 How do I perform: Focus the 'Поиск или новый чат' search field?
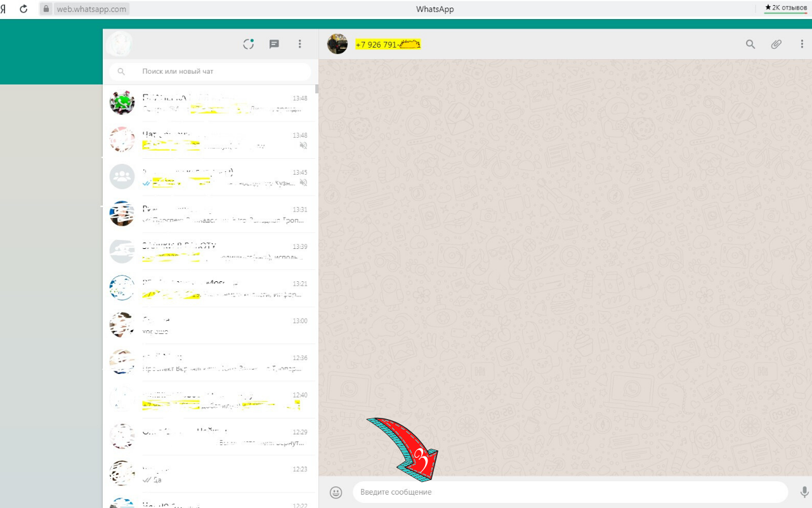click(x=210, y=72)
